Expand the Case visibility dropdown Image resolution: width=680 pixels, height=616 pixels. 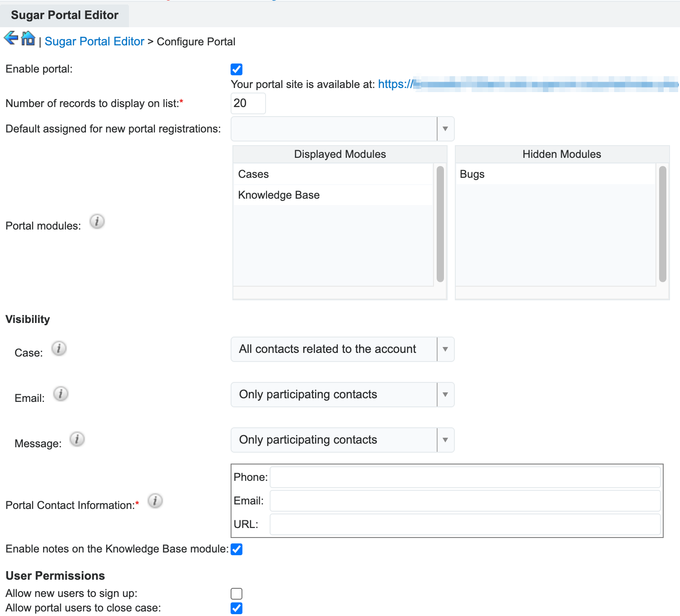coord(342,349)
